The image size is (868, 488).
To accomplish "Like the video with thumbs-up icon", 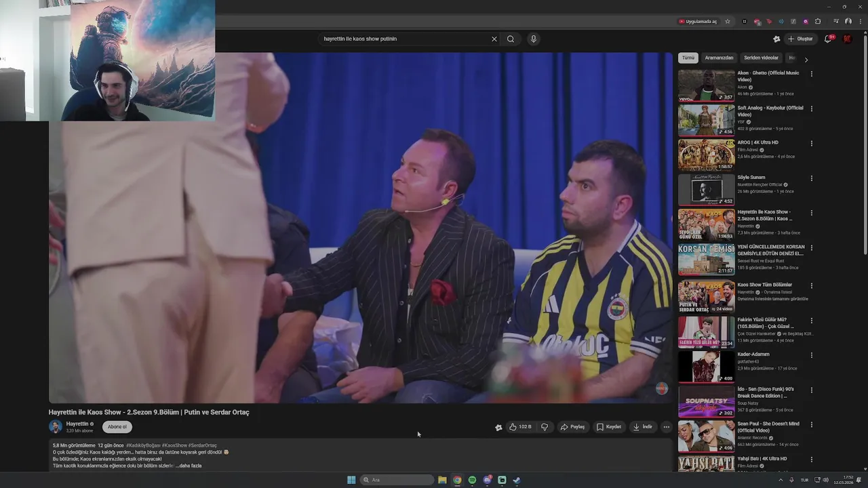I will 520,427.
